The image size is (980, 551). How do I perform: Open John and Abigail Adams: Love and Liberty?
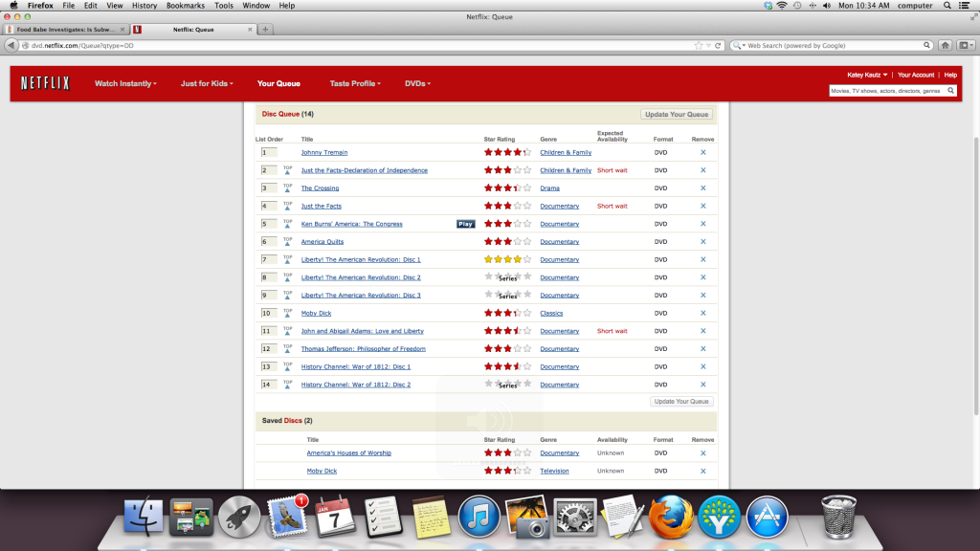(x=363, y=331)
